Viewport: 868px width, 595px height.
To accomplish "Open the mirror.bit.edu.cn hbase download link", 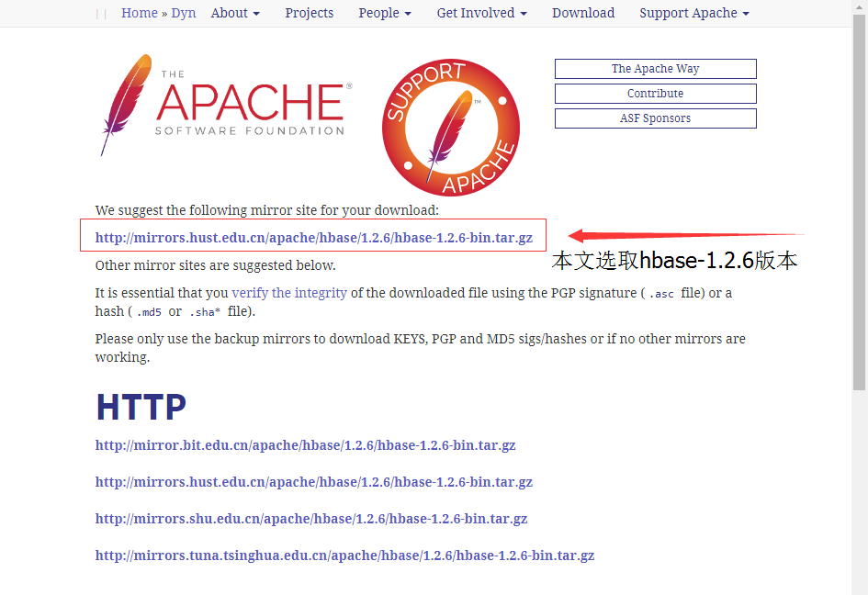I will (305, 445).
